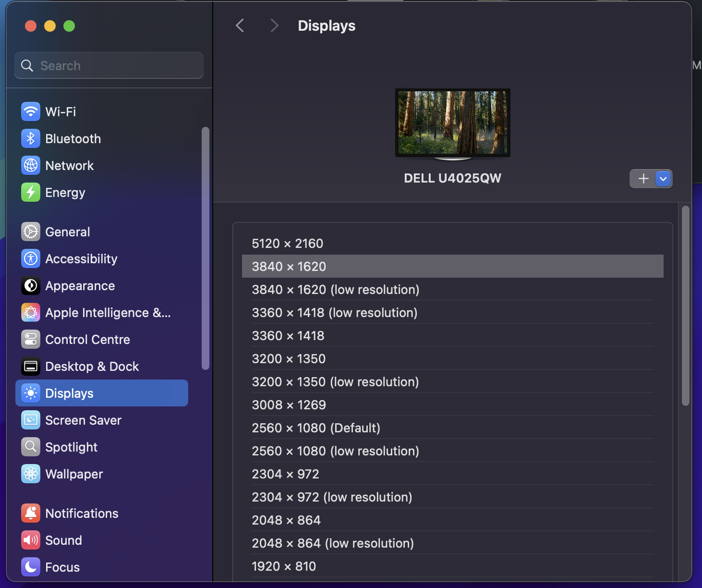
Task: Click the Energy lightning bolt icon
Action: click(x=31, y=193)
